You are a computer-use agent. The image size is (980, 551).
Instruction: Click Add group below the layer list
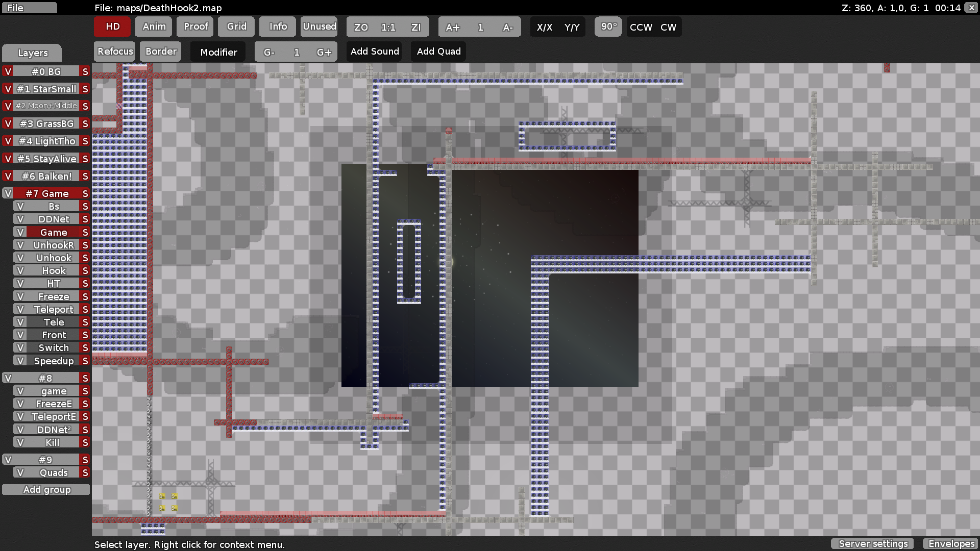coord(46,489)
